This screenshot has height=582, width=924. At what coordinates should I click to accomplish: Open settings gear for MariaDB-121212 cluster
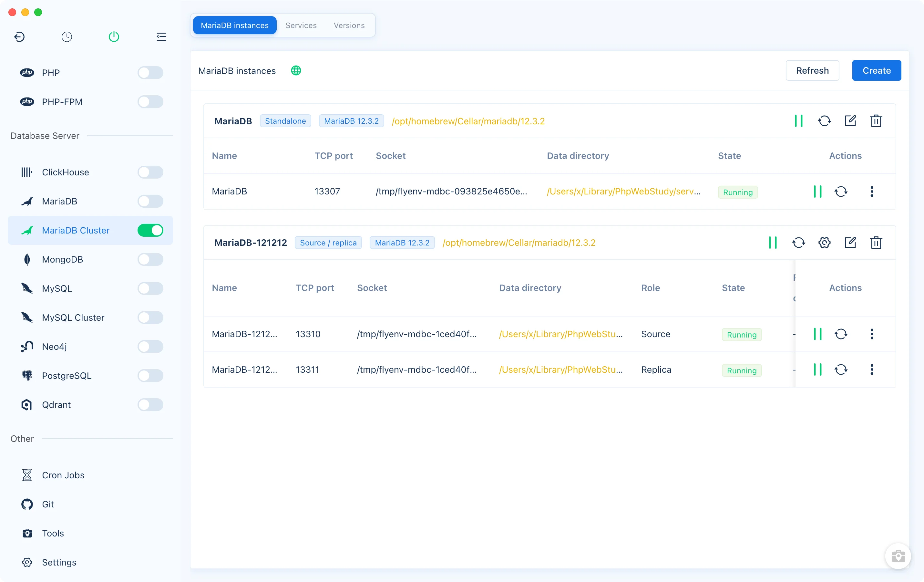[824, 243]
